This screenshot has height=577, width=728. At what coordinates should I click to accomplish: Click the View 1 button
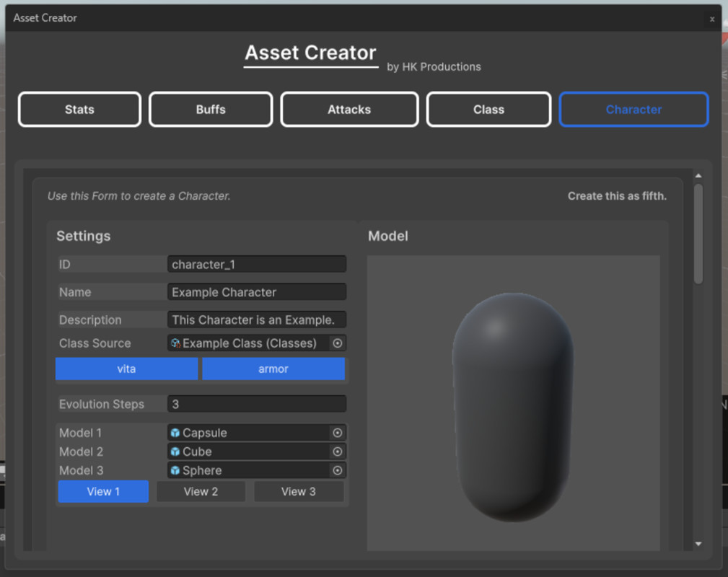click(x=103, y=491)
